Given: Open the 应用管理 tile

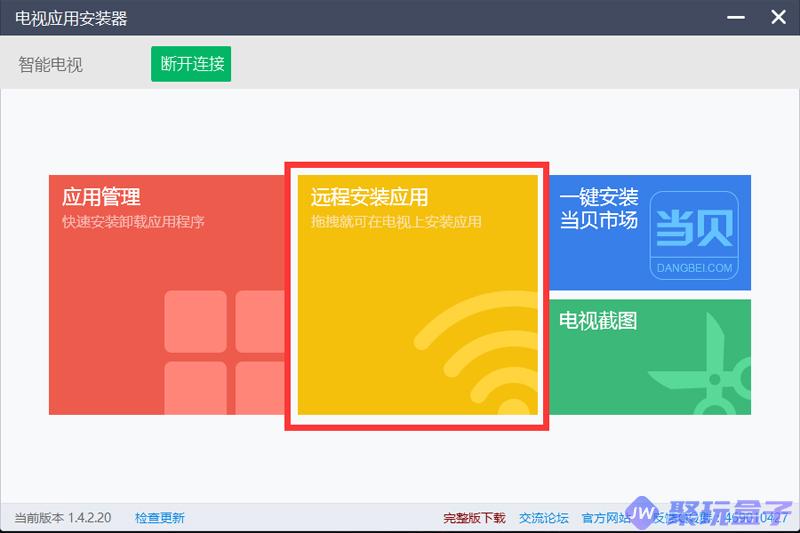Looking at the screenshot, I should (x=167, y=295).
